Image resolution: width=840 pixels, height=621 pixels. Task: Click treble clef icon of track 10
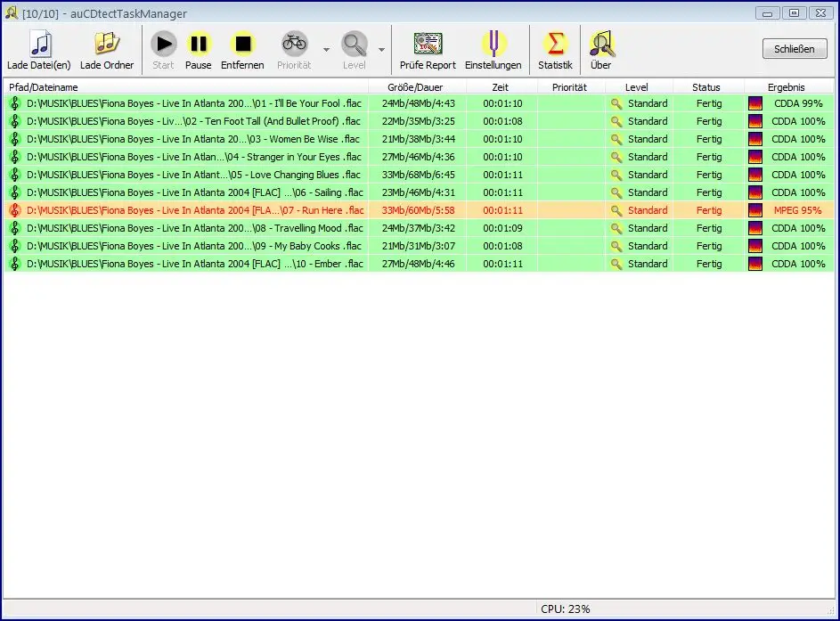15,264
